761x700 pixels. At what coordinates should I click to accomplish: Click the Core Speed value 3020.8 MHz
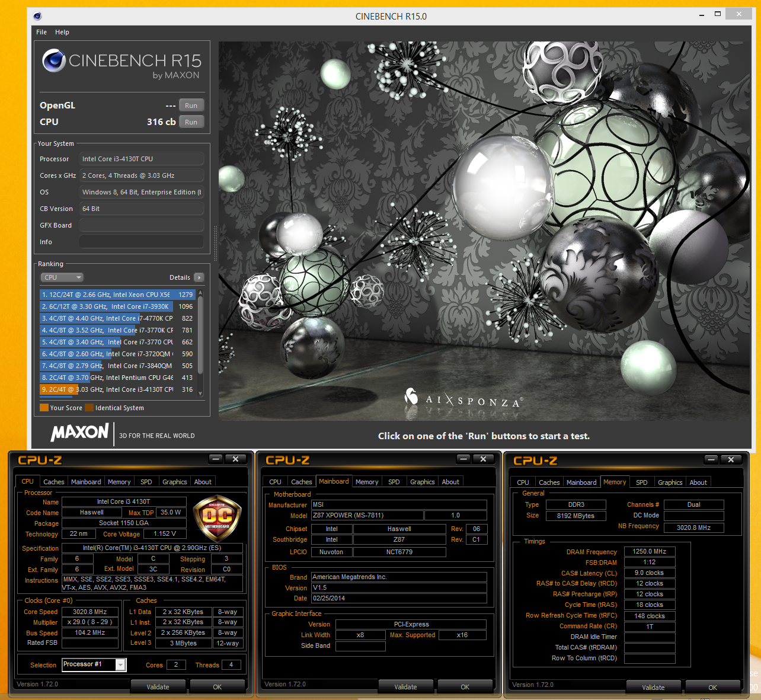coord(90,612)
